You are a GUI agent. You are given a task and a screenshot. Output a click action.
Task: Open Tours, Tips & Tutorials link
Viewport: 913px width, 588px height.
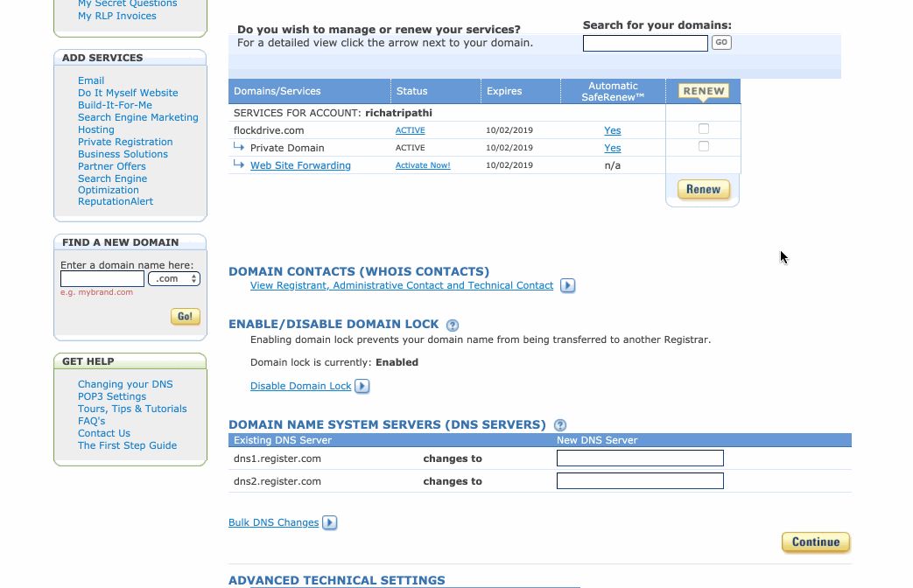[x=132, y=409]
